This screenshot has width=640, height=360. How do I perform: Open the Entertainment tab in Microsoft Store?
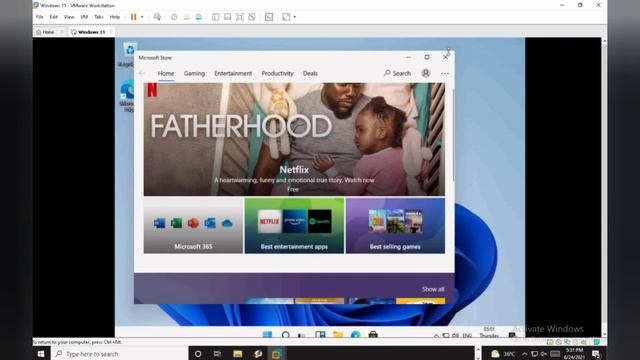233,73
